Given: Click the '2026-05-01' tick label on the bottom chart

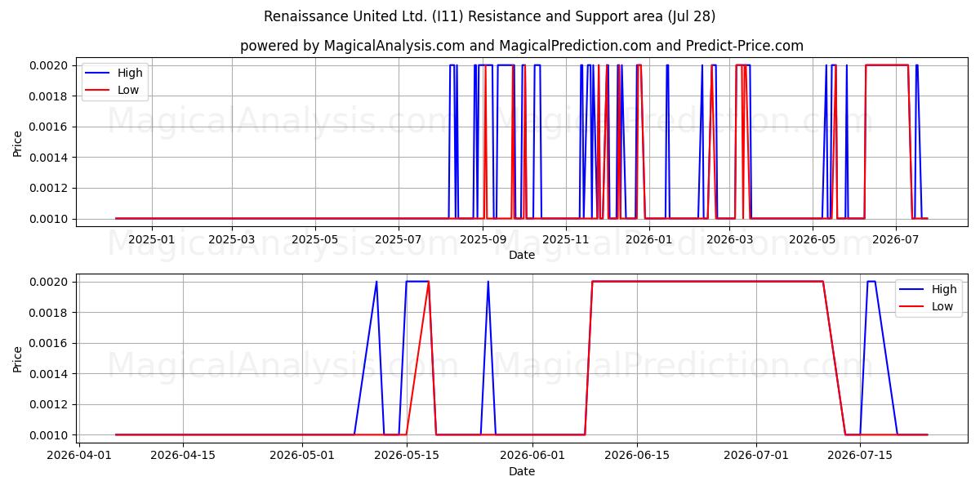Looking at the screenshot, I should click(303, 456).
